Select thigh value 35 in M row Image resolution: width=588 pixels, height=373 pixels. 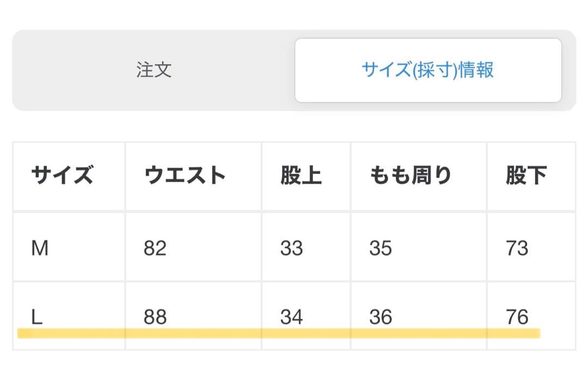pyautogui.click(x=381, y=248)
